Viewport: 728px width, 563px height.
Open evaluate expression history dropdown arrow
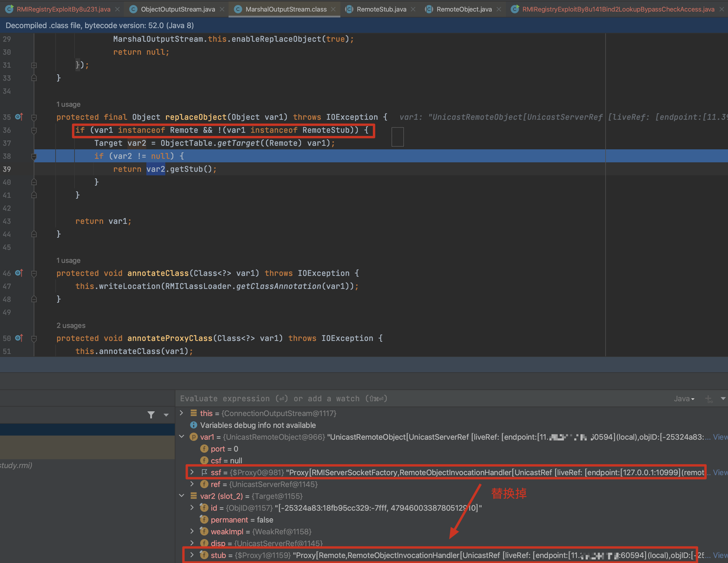(x=723, y=399)
